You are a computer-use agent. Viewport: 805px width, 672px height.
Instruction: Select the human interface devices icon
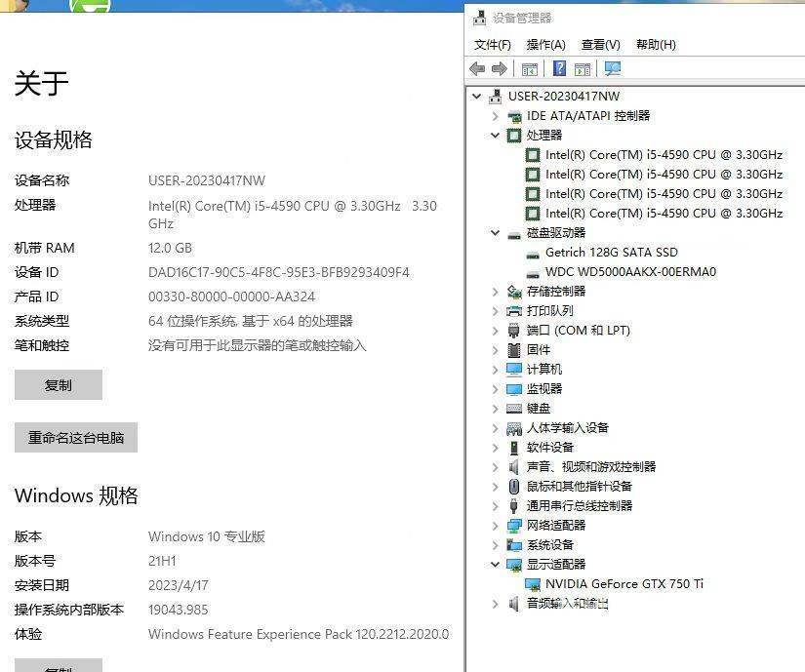[x=514, y=428]
